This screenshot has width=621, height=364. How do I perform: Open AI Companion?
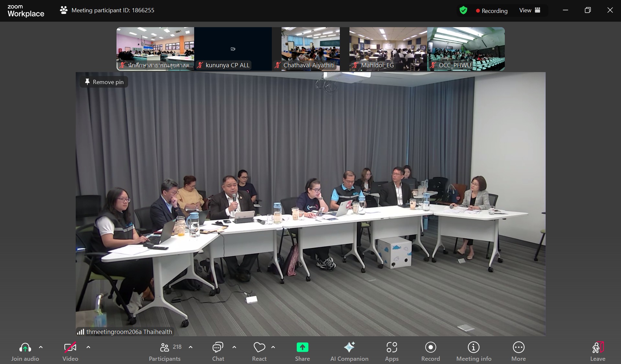point(349,351)
